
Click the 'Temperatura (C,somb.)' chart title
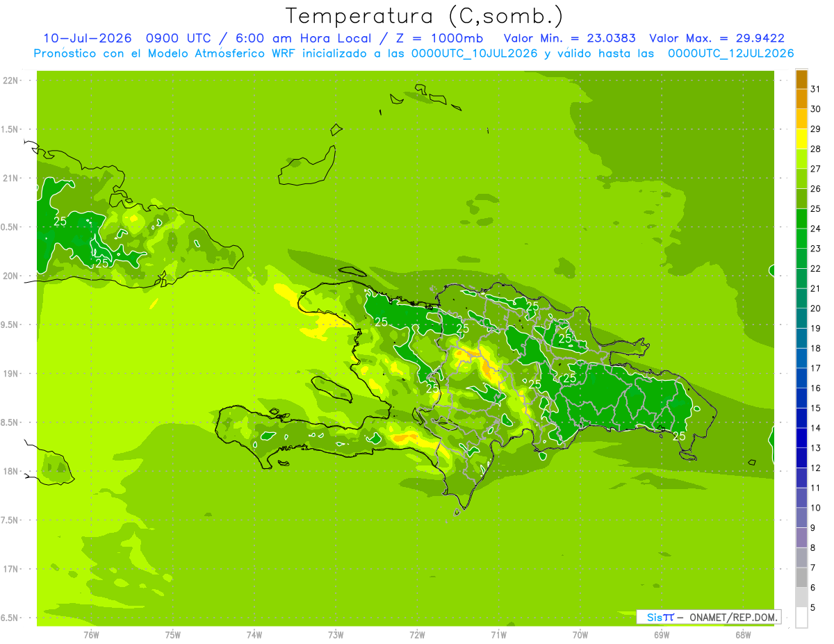click(x=425, y=15)
